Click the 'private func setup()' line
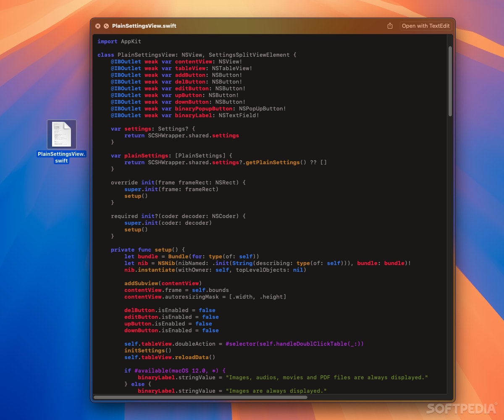 pos(148,250)
